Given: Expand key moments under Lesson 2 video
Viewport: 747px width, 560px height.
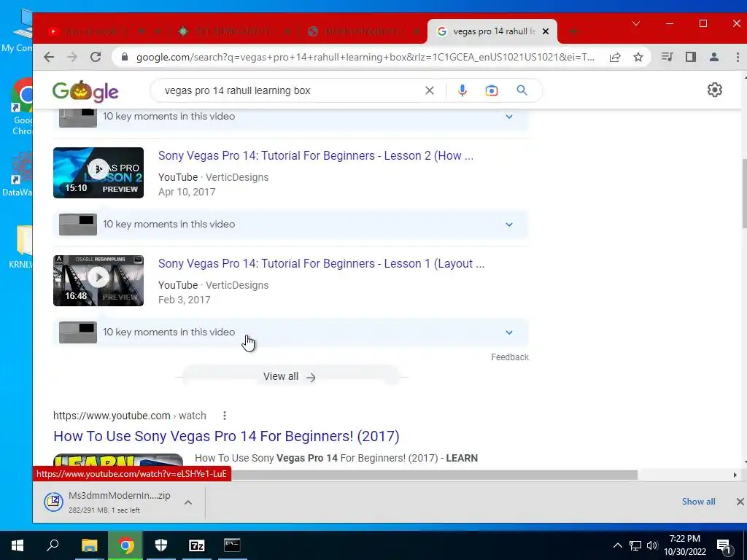Looking at the screenshot, I should coord(508,225).
